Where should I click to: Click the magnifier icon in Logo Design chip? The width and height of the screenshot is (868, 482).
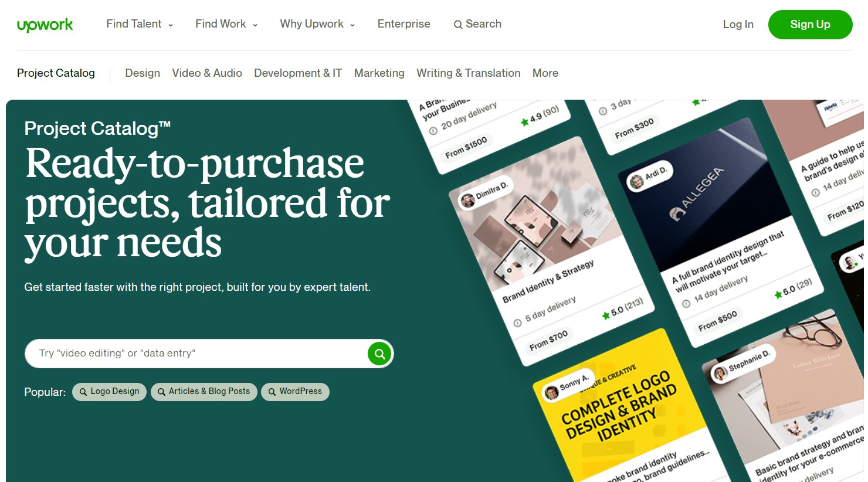[x=83, y=392]
